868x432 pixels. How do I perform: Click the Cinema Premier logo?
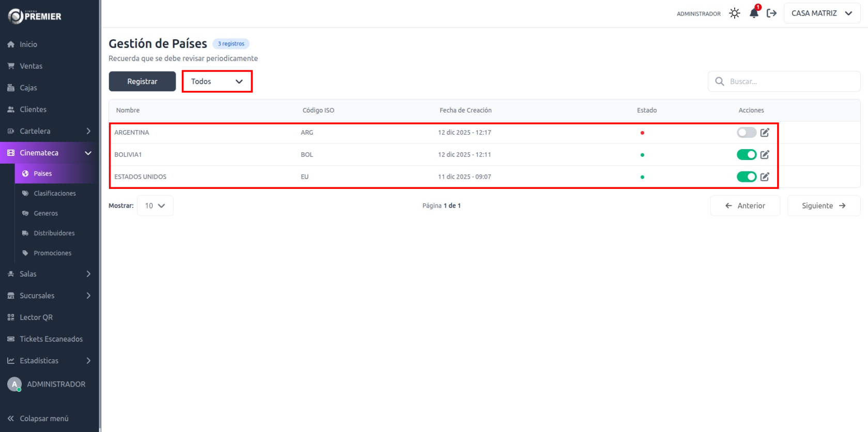pos(35,17)
